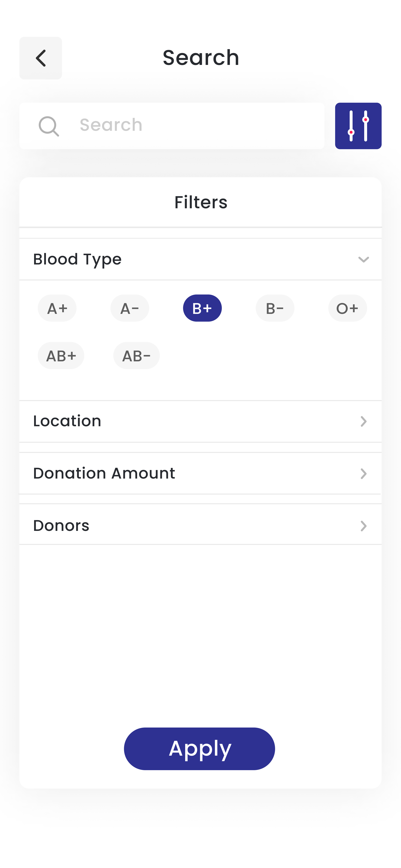Click the magnifying glass search icon
The height and width of the screenshot is (868, 401).
(48, 126)
